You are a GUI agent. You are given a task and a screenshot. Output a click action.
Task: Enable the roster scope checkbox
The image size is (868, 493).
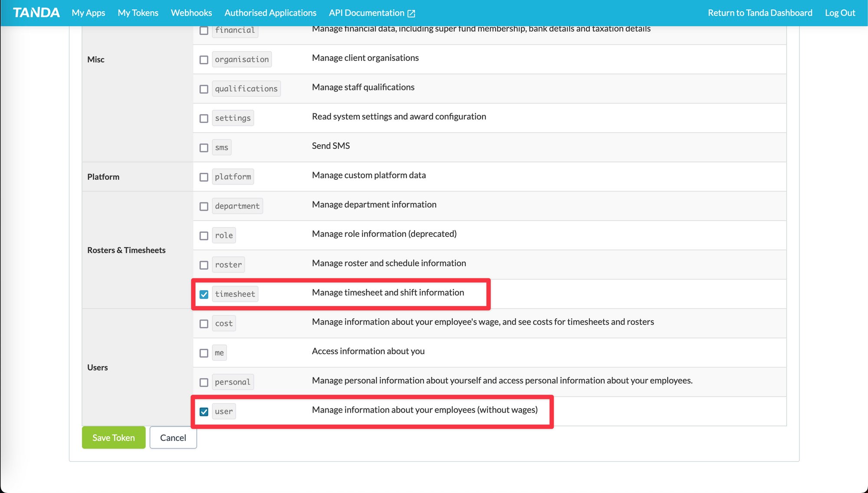pos(204,265)
